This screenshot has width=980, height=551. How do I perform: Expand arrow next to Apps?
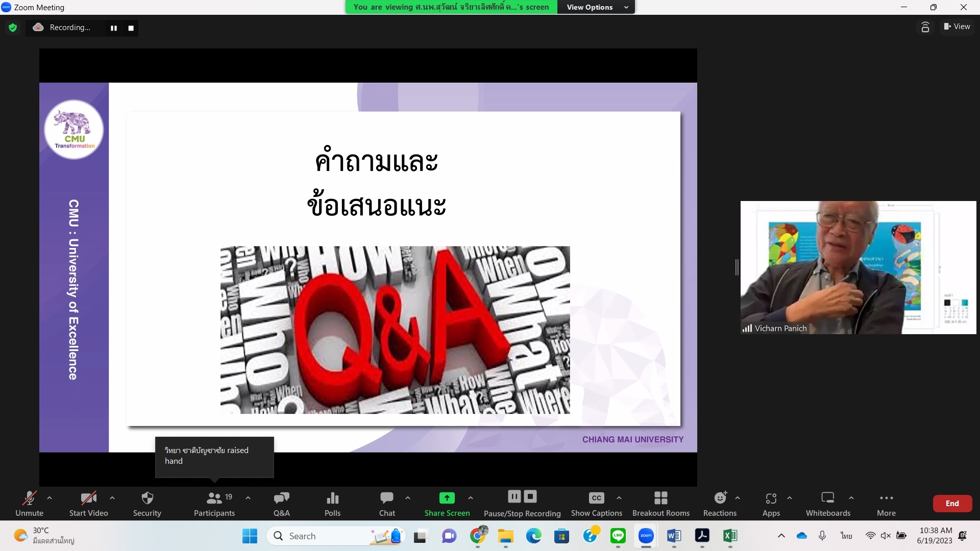pos(790,498)
